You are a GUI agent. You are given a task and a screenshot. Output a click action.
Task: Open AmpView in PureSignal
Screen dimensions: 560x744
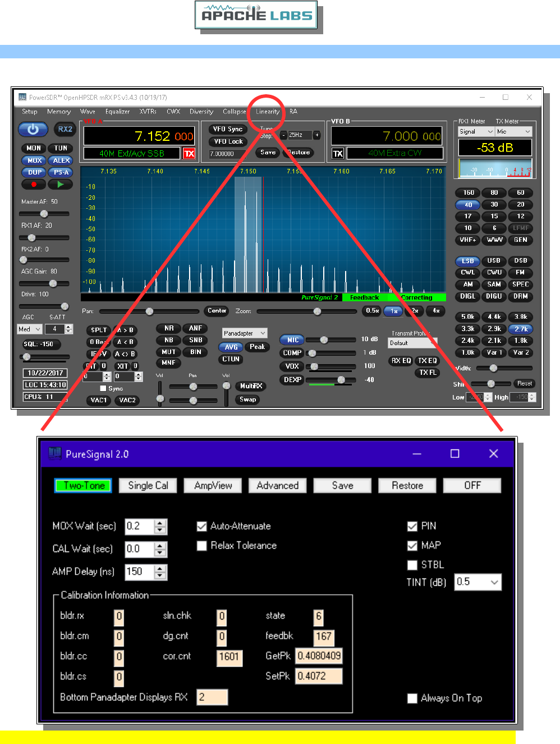(213, 485)
